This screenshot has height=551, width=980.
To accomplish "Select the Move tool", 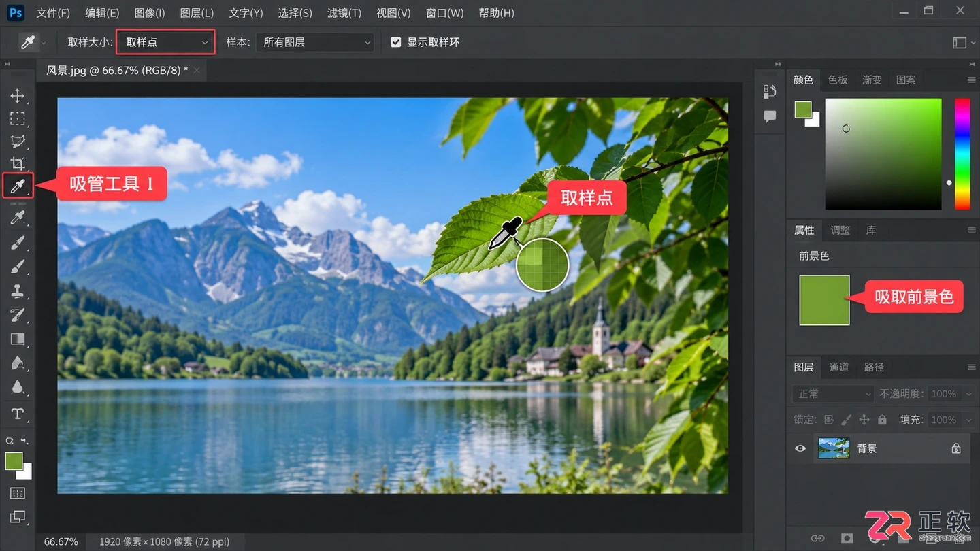I will point(18,95).
